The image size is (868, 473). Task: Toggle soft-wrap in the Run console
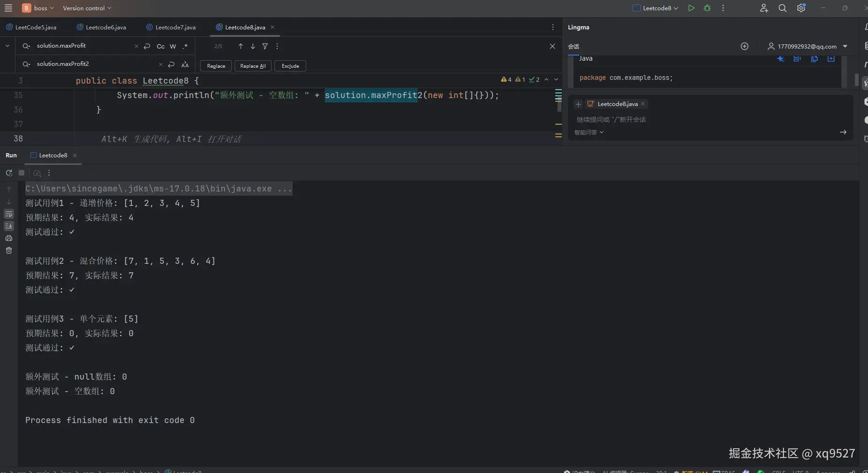point(9,214)
